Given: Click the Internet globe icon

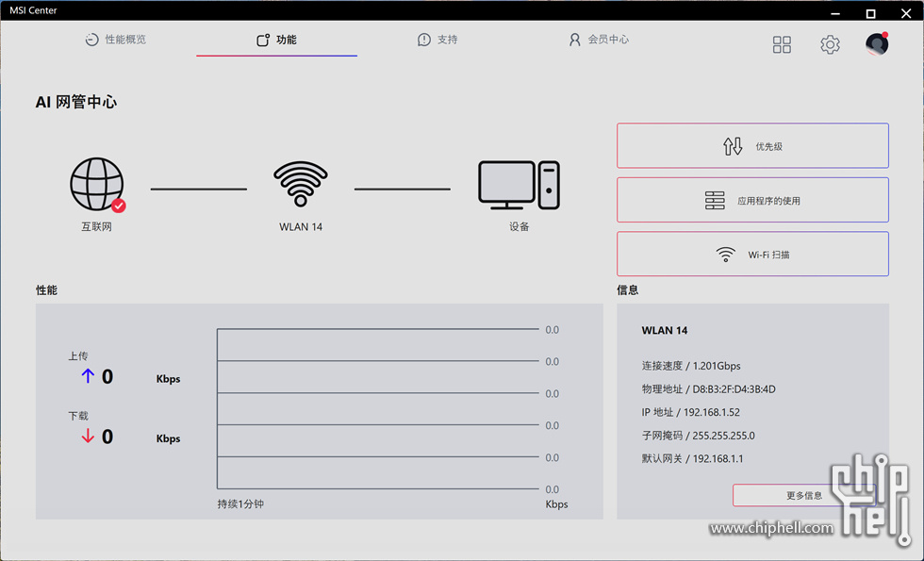Looking at the screenshot, I should [x=96, y=184].
